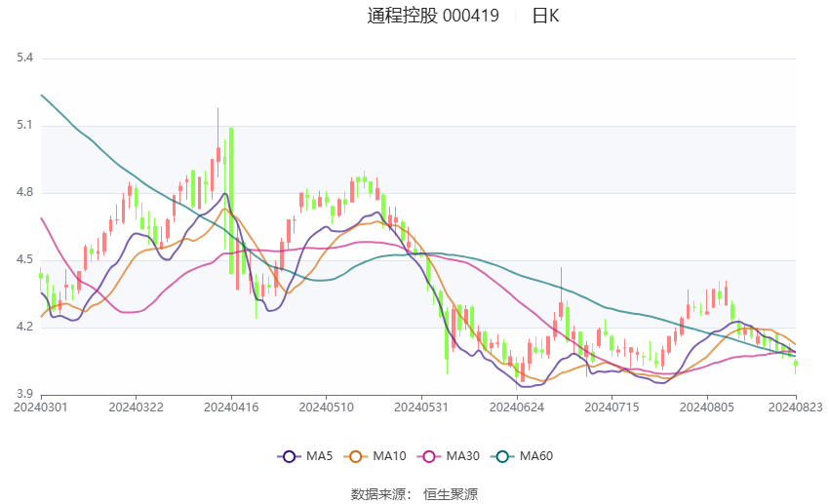829x504 pixels.
Task: Click the 20240531 date axis label
Action: tap(421, 407)
